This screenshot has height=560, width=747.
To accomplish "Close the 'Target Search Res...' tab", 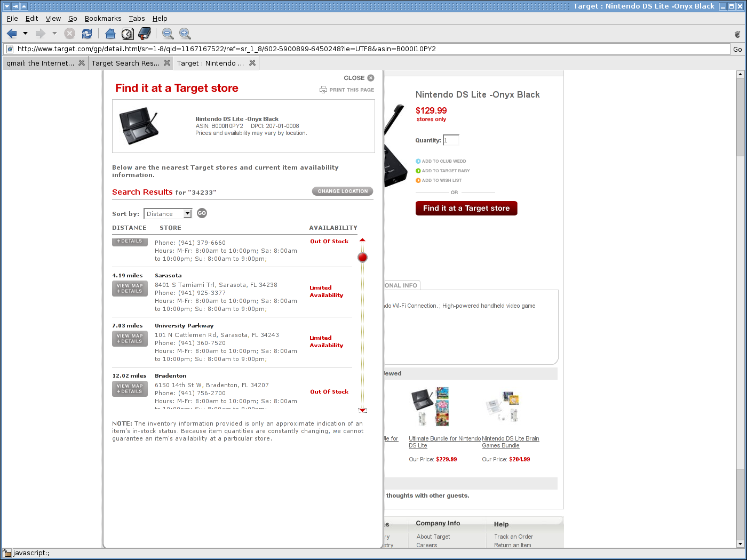I will [167, 63].
